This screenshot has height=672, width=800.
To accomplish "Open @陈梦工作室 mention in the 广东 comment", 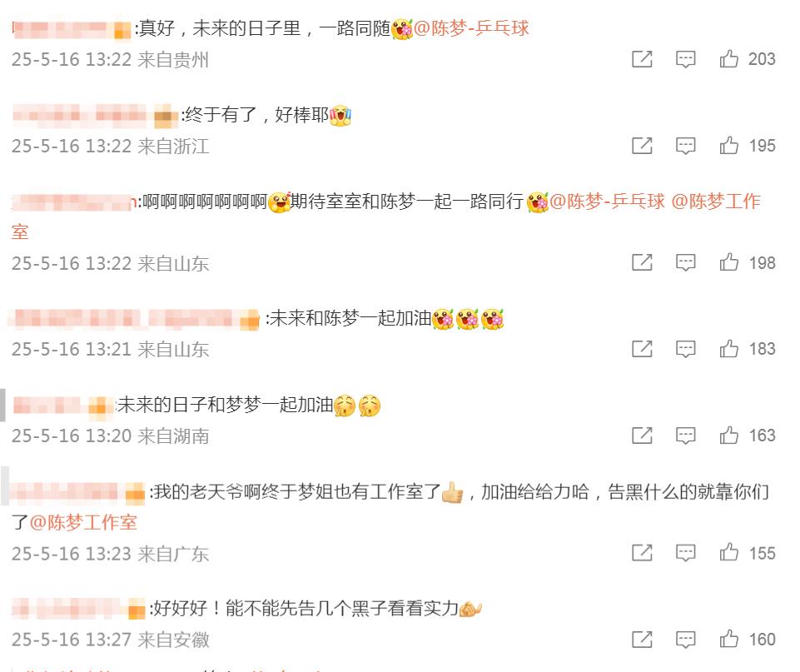I will [x=83, y=522].
